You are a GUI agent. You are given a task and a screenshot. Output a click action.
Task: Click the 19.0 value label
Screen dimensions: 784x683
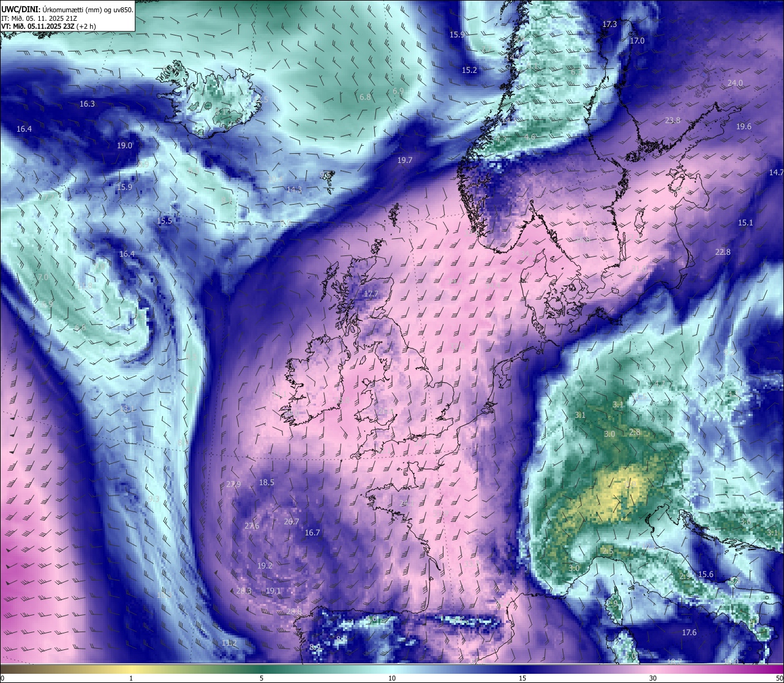pos(124,146)
